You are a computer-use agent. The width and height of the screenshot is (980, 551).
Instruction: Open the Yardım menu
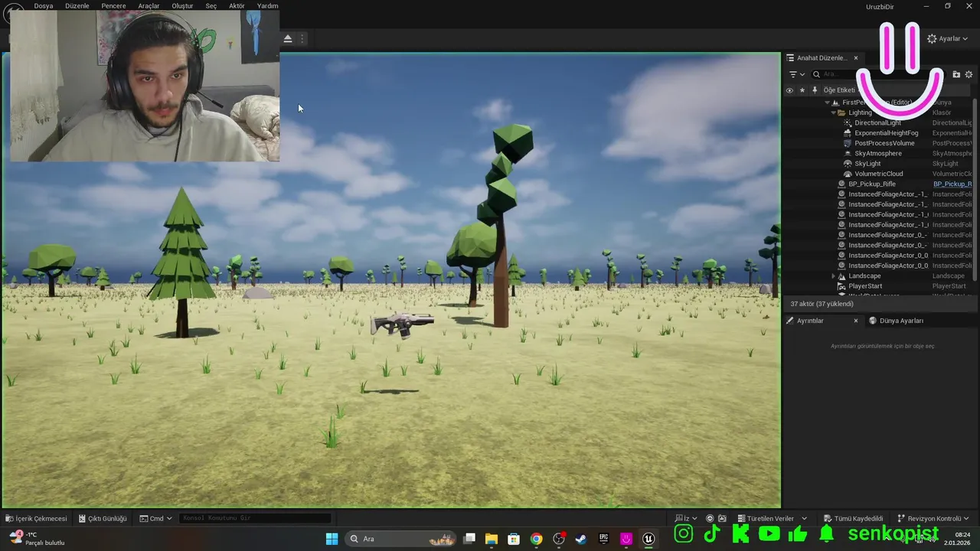268,5
